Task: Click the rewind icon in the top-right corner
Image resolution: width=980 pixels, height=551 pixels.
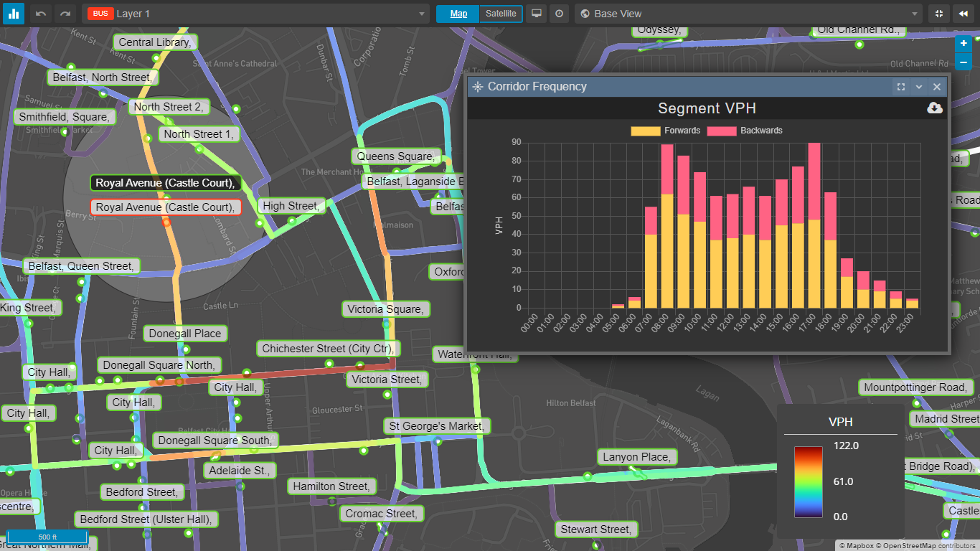Action: coord(964,13)
